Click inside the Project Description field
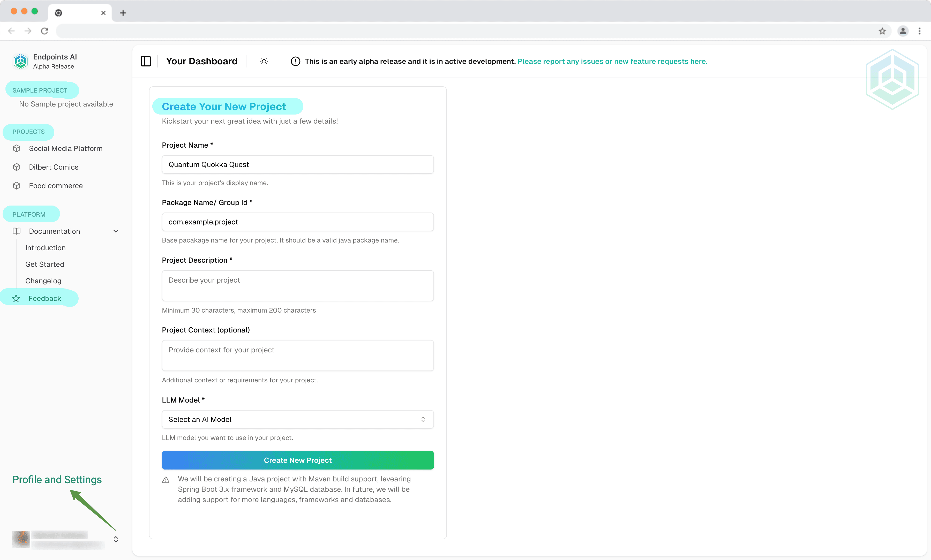The image size is (931, 560). [x=297, y=286]
